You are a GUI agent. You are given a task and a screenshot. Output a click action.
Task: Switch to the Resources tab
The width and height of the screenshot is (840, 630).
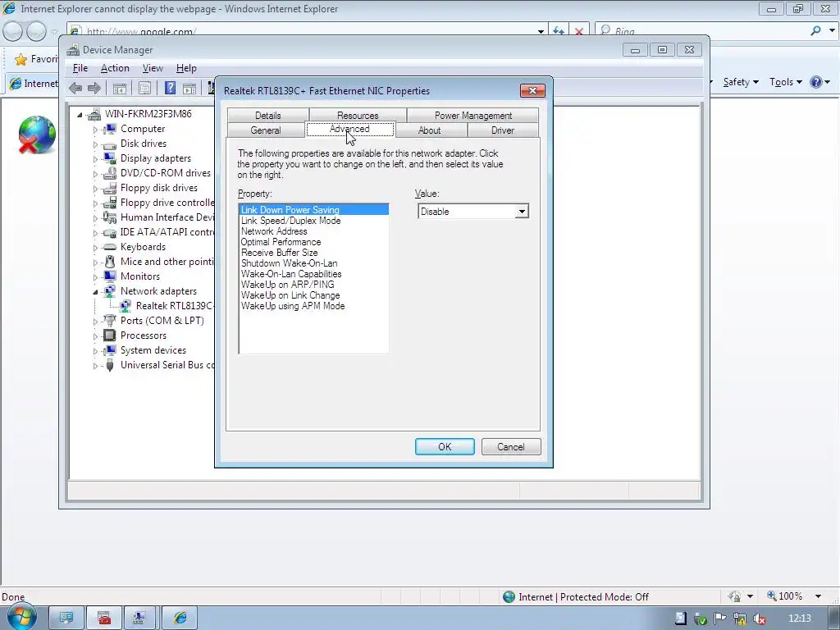click(358, 115)
